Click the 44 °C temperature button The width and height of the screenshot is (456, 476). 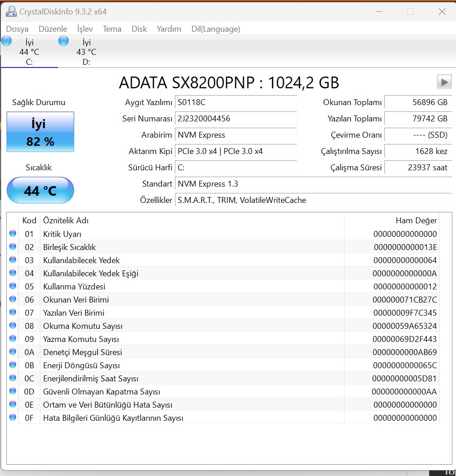[40, 190]
